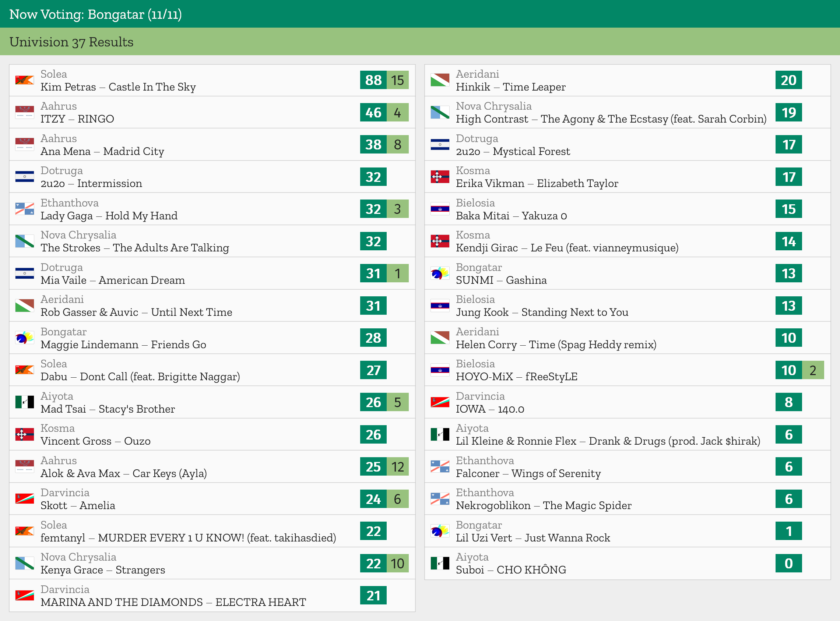
Task: Click Aahrus flag beside Ana Mena – Madrid City
Action: [24, 144]
